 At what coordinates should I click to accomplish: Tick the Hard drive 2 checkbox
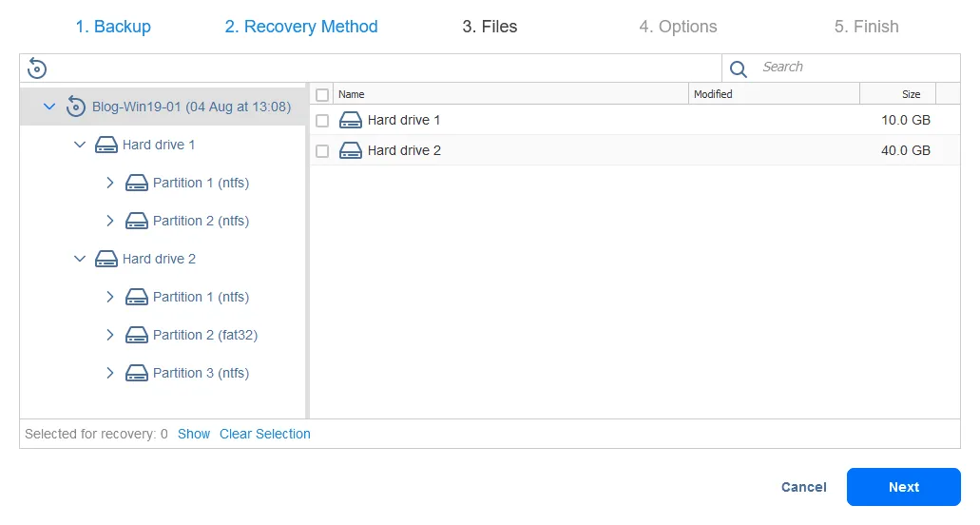pyautogui.click(x=322, y=151)
